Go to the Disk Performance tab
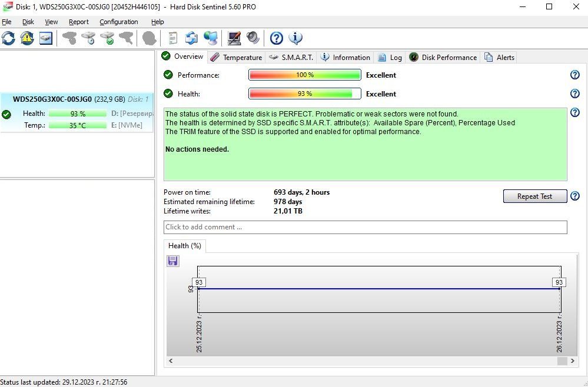 click(x=443, y=57)
